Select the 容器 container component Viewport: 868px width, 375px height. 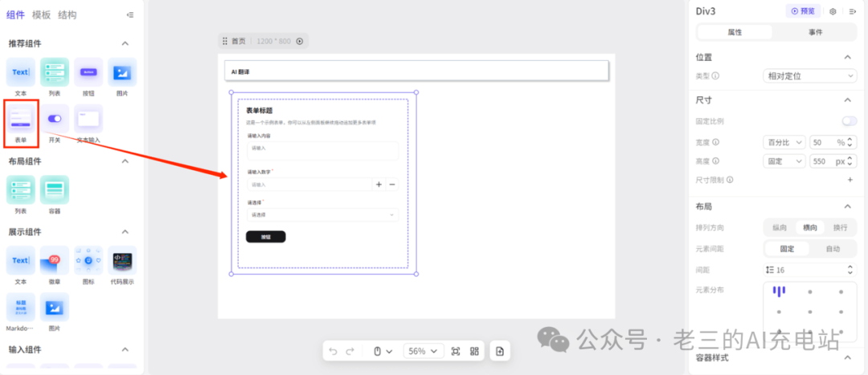pyautogui.click(x=55, y=190)
